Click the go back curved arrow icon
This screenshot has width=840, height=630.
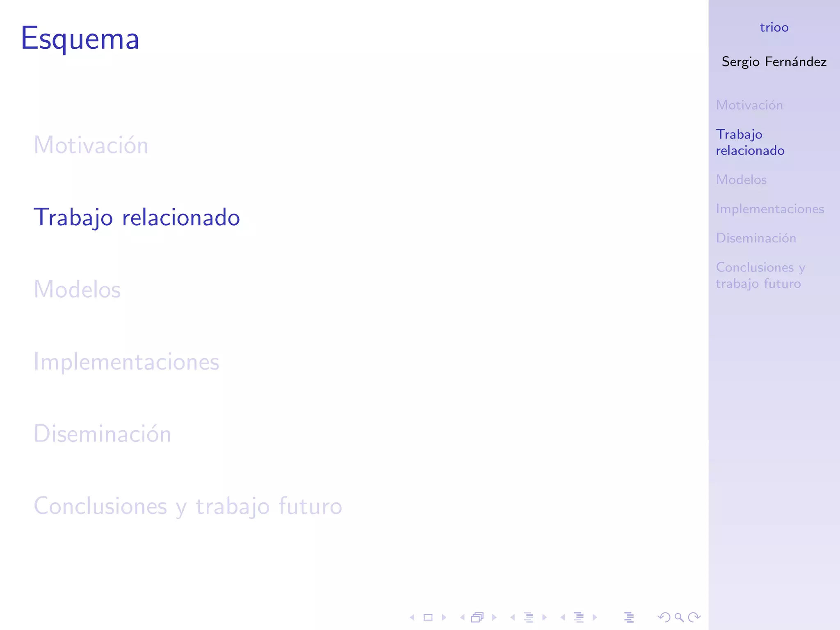click(664, 617)
